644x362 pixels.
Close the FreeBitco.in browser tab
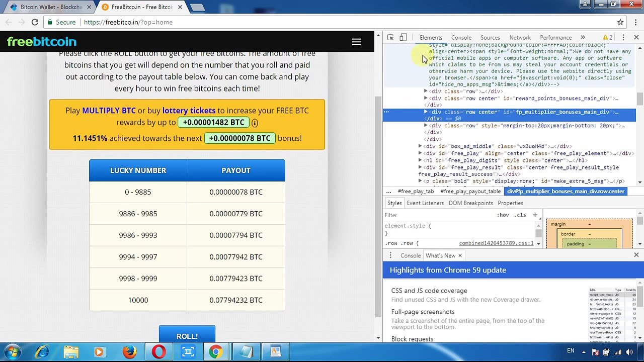pyautogui.click(x=180, y=7)
